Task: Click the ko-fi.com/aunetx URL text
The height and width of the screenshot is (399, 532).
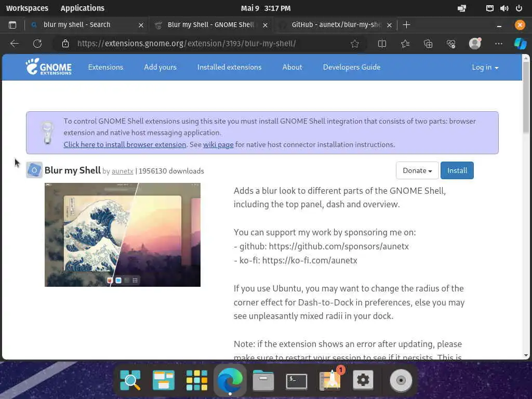Action: [310, 261]
